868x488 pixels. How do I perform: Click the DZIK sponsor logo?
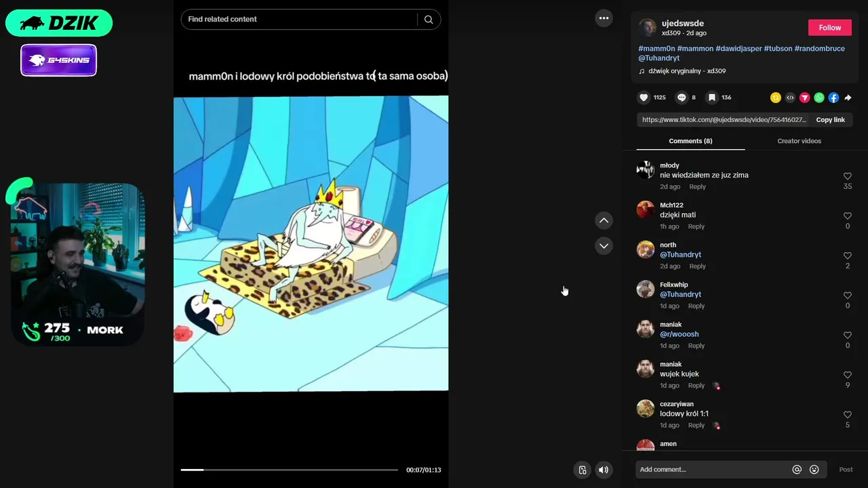pos(59,23)
